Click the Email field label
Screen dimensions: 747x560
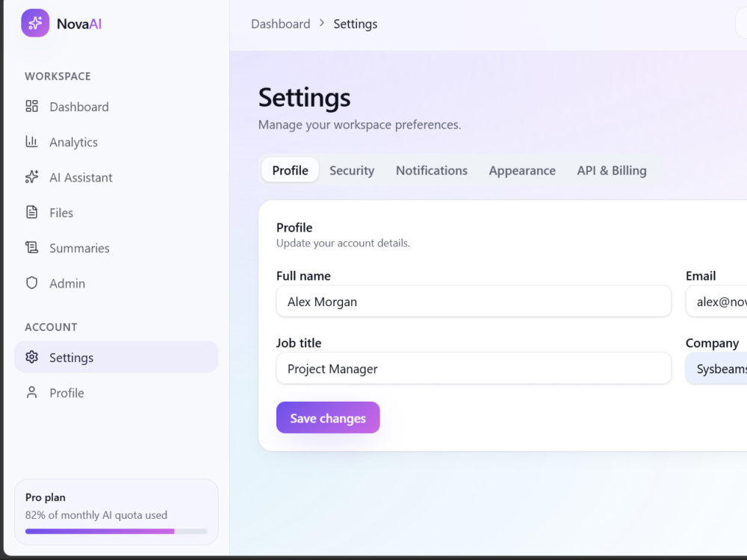point(701,276)
